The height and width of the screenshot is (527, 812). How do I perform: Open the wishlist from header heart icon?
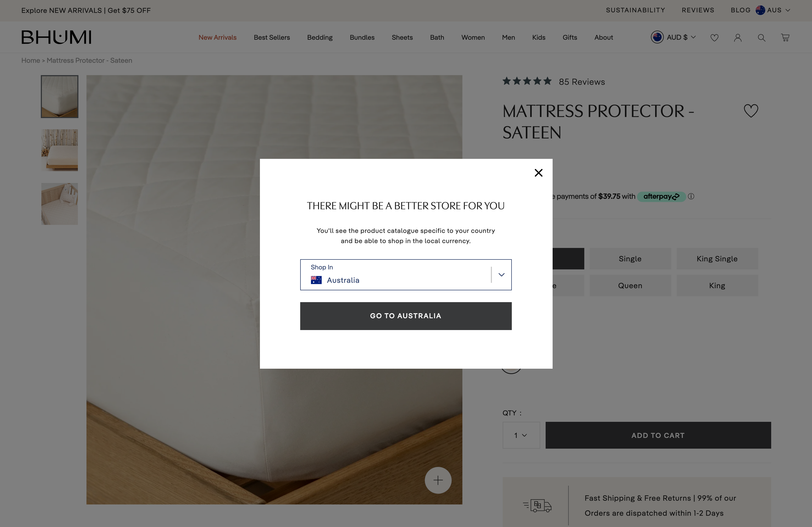pos(714,38)
